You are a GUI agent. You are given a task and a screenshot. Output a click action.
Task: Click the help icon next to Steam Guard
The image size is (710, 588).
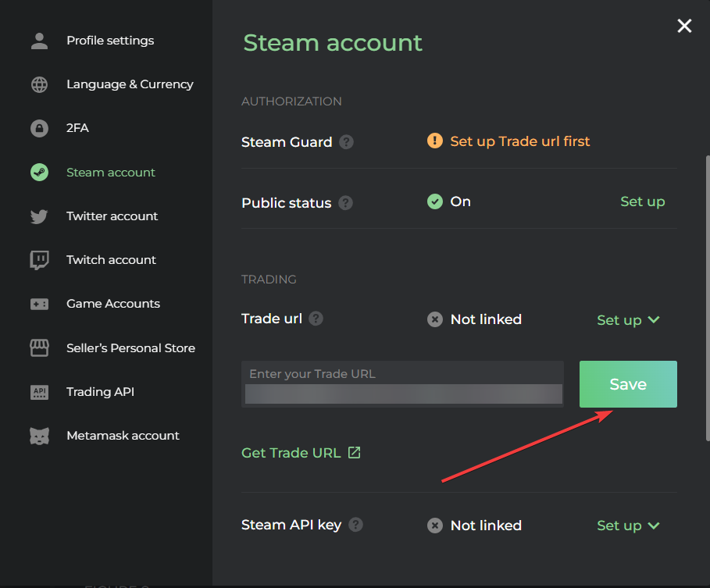point(346,142)
